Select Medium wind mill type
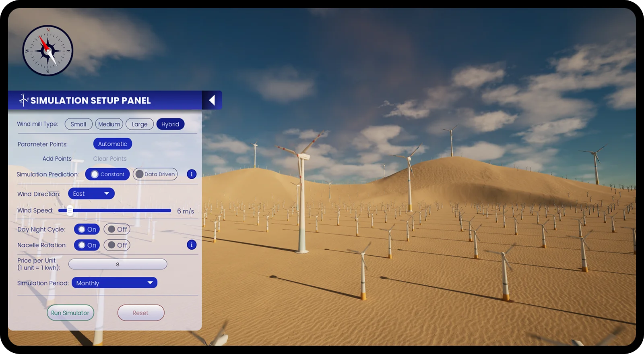The image size is (644, 354). (109, 124)
